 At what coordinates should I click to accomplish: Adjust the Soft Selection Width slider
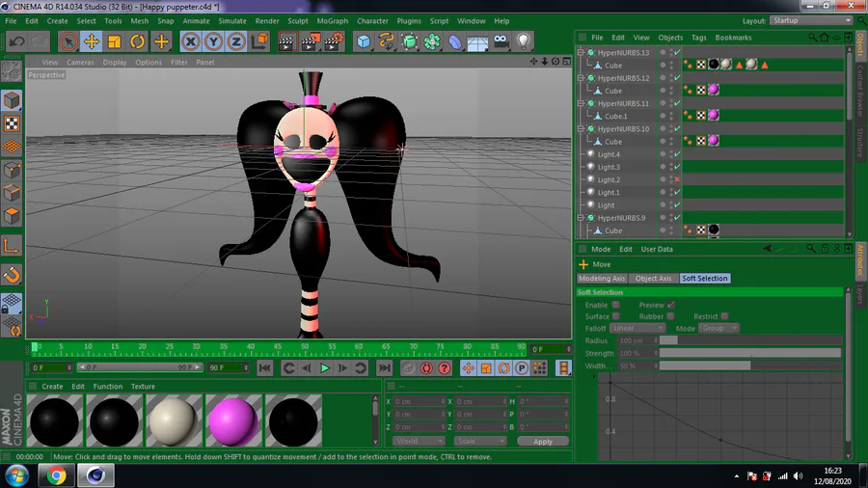tap(750, 366)
